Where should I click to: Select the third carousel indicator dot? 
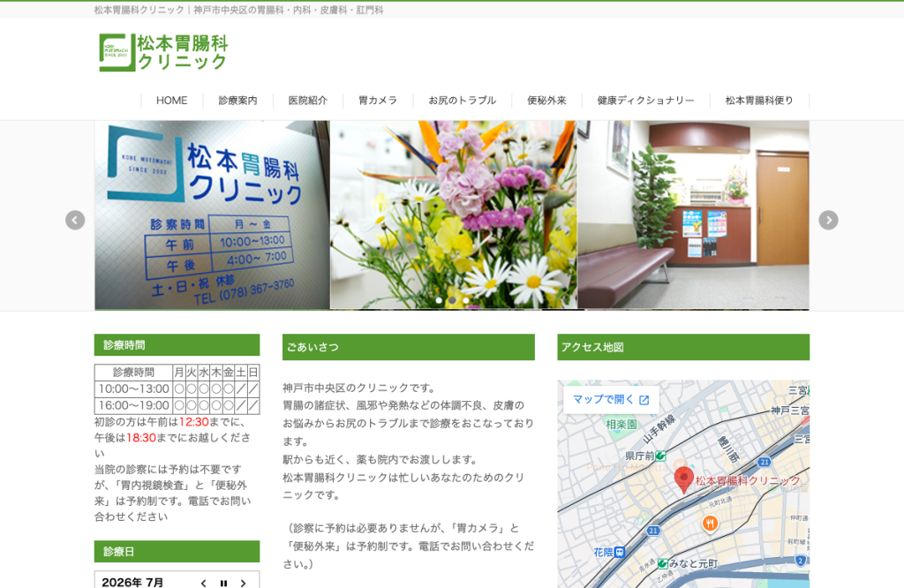point(466,300)
